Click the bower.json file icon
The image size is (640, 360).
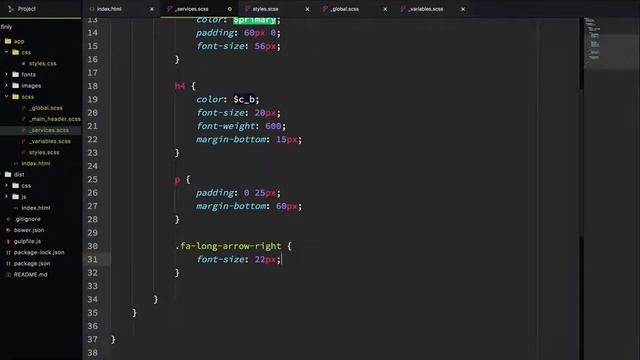(x=8, y=230)
